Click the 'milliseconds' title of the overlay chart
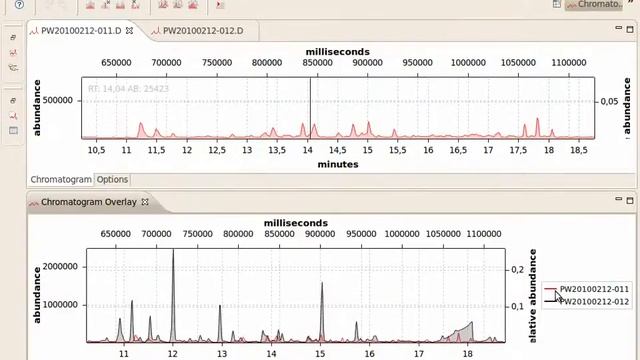The height and width of the screenshot is (360, 640). [296, 223]
